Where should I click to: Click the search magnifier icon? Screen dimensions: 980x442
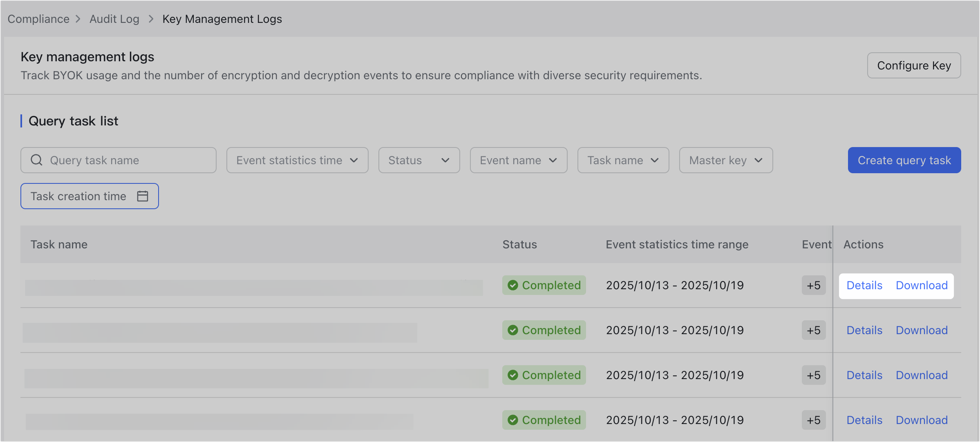(x=36, y=160)
